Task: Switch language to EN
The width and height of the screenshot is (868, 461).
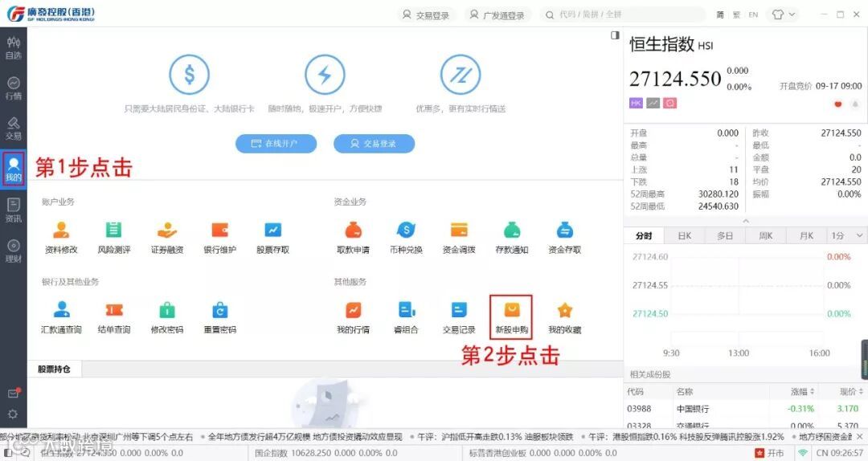Action: coord(753,15)
